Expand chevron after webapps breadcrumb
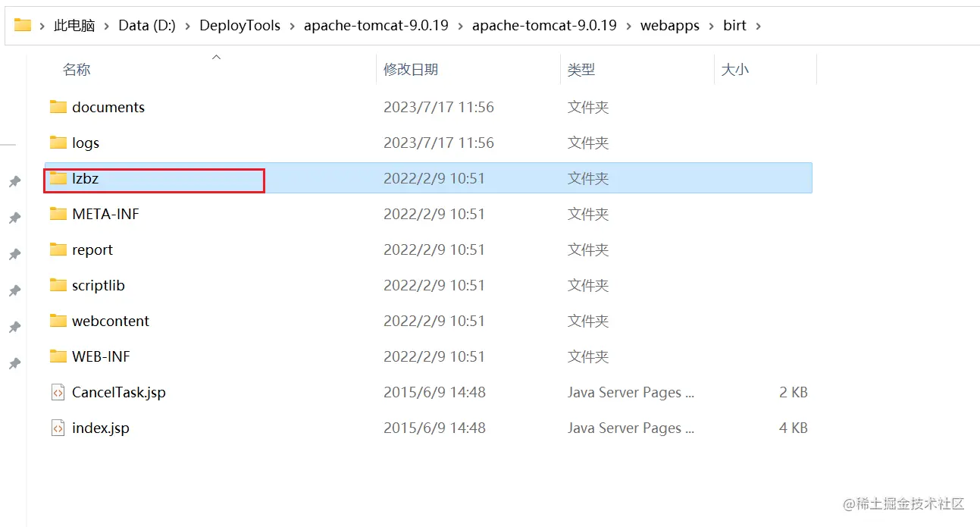This screenshot has width=980, height=527. [711, 26]
